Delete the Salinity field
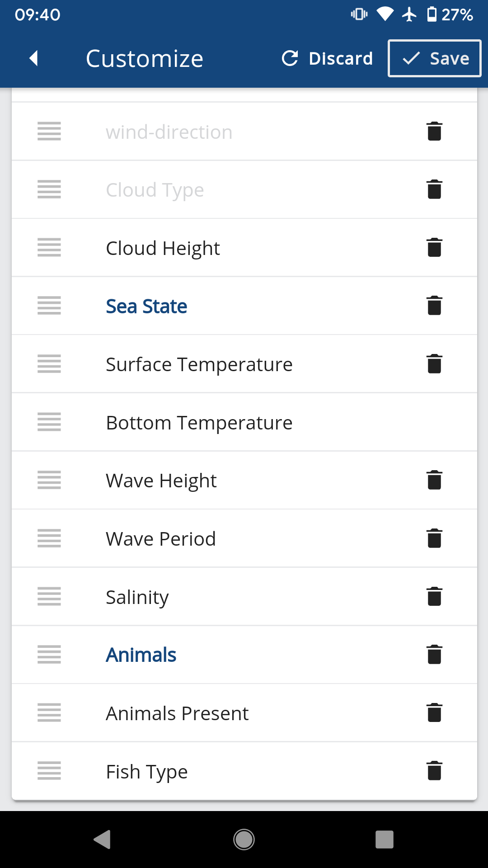 434,596
